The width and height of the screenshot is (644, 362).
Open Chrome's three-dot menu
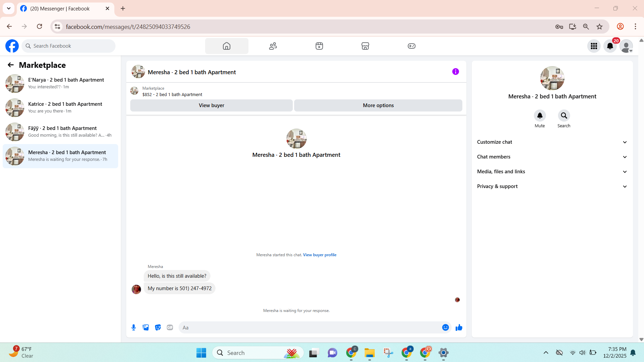(636, 27)
